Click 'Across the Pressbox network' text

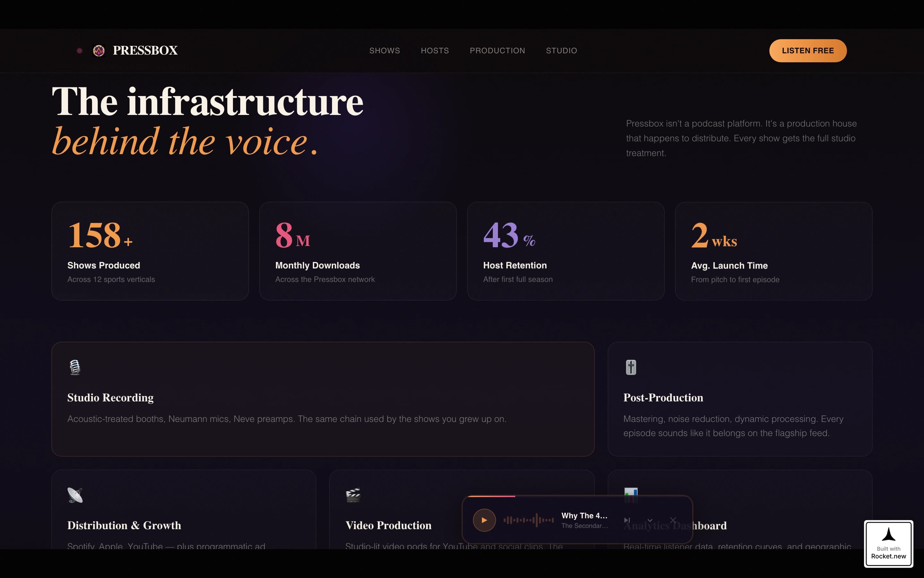click(x=325, y=279)
